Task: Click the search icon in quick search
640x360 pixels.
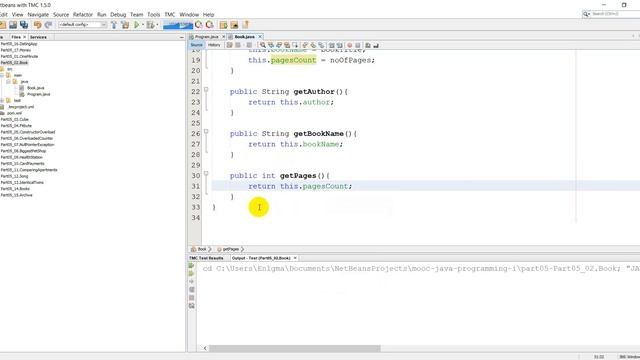Action: tap(586, 14)
